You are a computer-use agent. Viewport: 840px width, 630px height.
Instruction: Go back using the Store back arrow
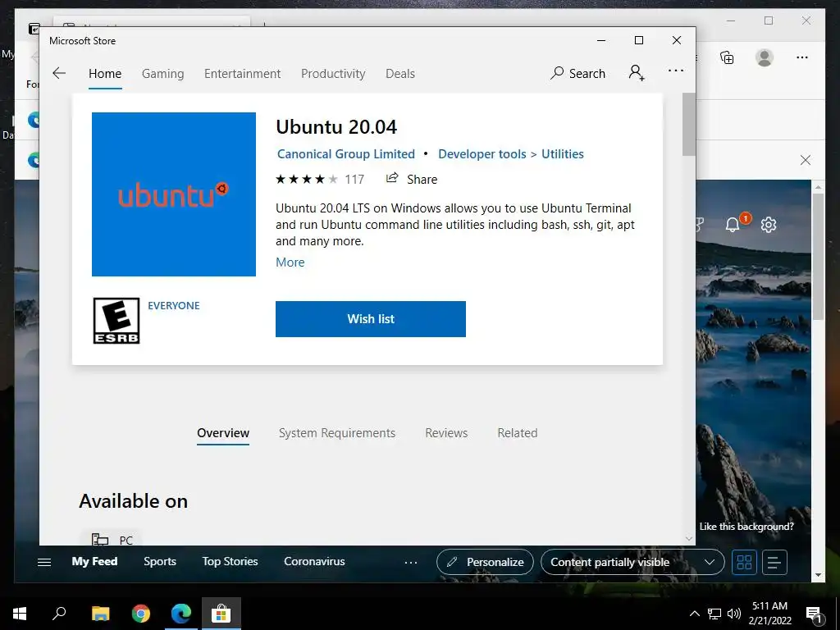pyautogui.click(x=59, y=73)
